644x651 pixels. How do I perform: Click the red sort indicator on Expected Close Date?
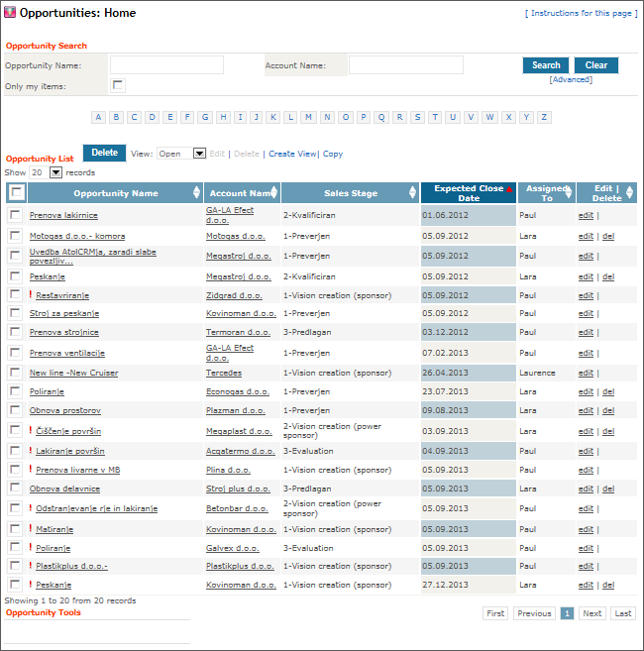click(509, 188)
